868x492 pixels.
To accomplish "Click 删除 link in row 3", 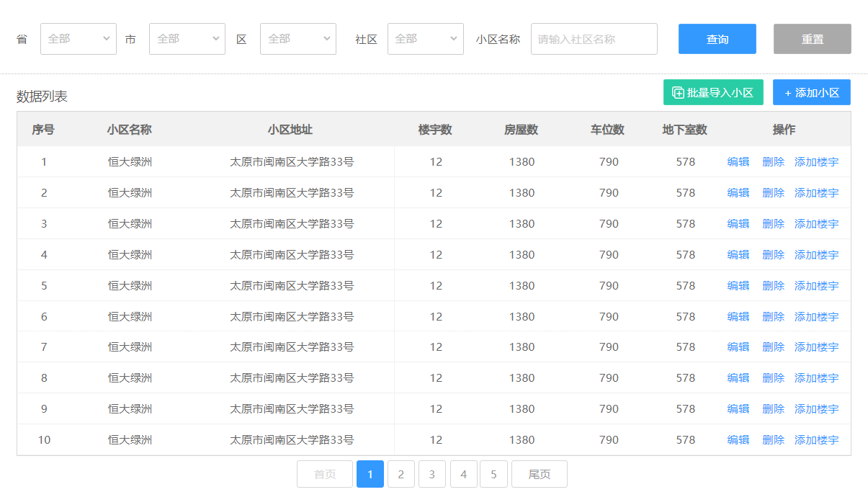I will (x=773, y=224).
